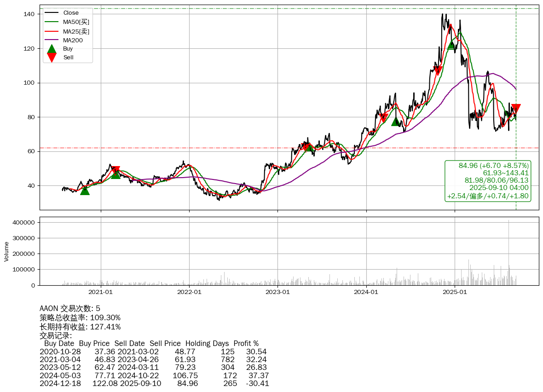The width and height of the screenshot is (543, 392).
Task: Click the green buy marker from May 2024
Action: pyautogui.click(x=395, y=121)
